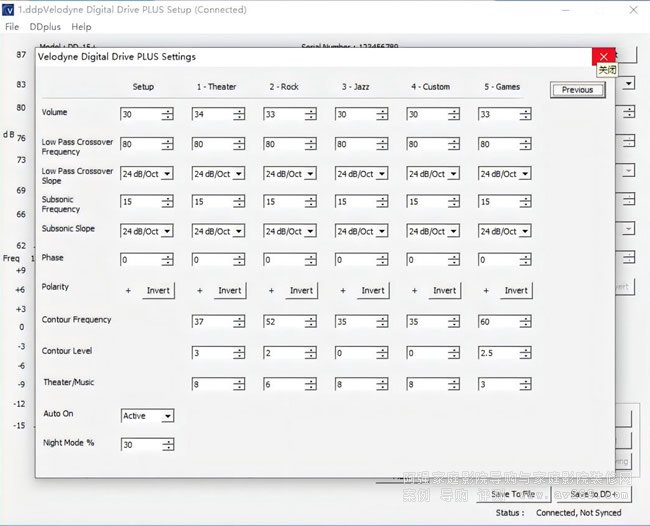Click Rock Contour Level spinner arrows
This screenshot has height=526, width=650.
pos(310,354)
